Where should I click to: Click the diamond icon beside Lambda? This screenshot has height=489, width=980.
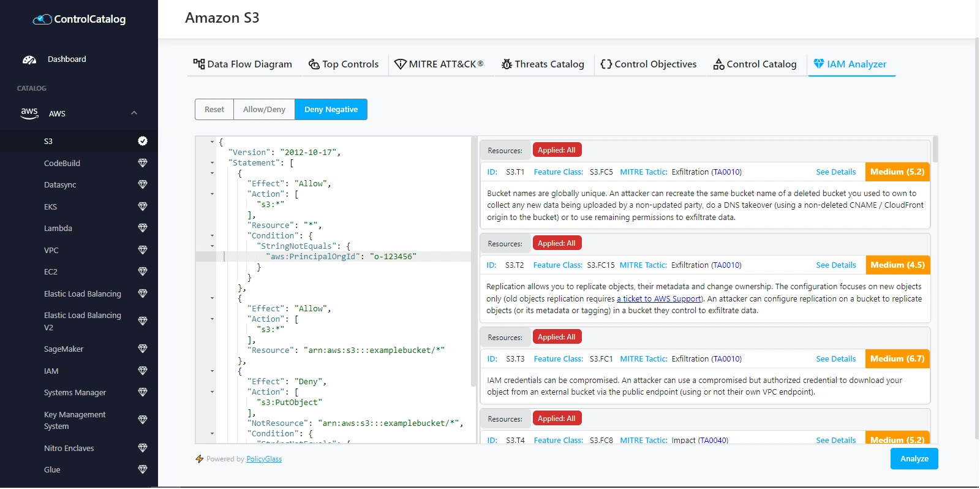143,228
